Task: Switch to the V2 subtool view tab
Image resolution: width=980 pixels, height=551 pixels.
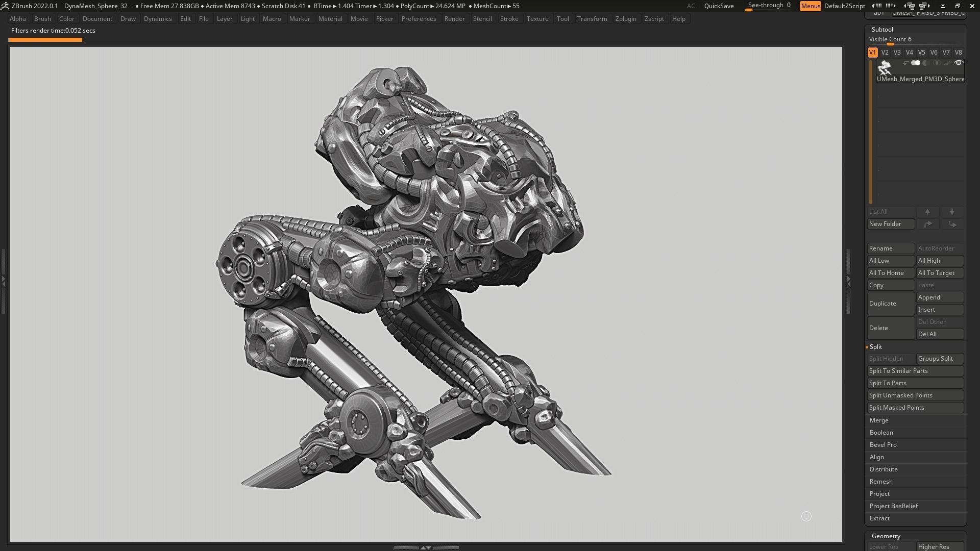Action: coord(885,52)
